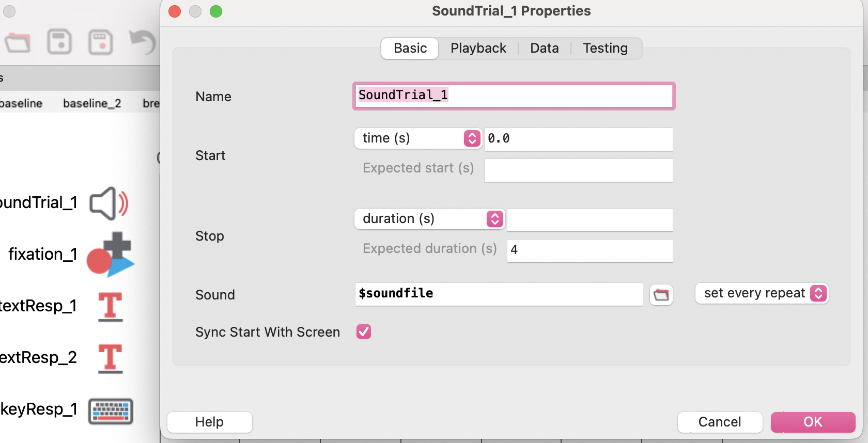Screen dimensions: 868x443
Task: Open the baseline_2 routine tab
Action: 92,103
